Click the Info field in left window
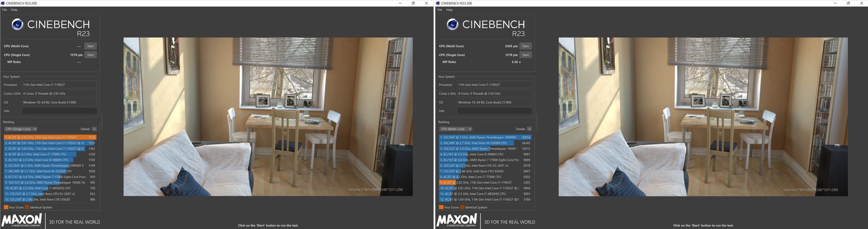 (x=59, y=111)
